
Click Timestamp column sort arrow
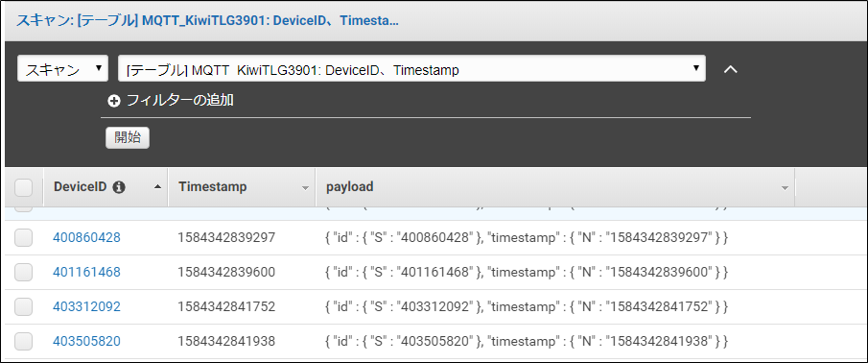(x=305, y=188)
